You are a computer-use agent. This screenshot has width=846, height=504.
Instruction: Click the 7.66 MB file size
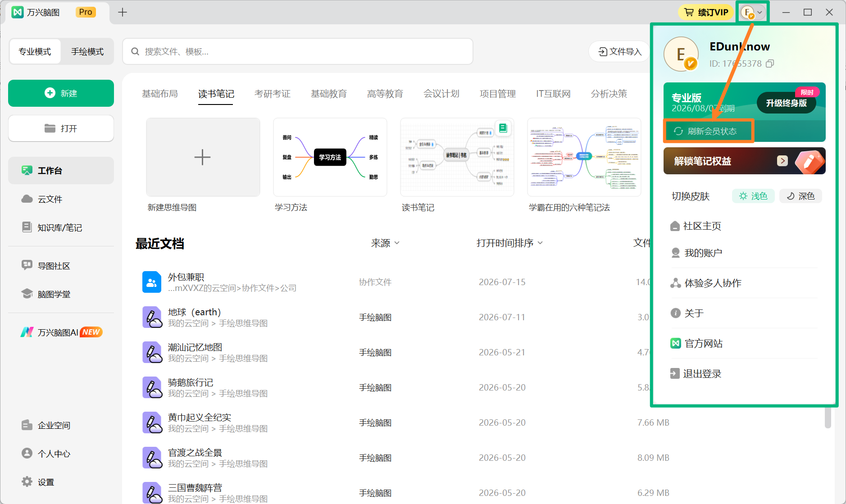click(x=653, y=422)
